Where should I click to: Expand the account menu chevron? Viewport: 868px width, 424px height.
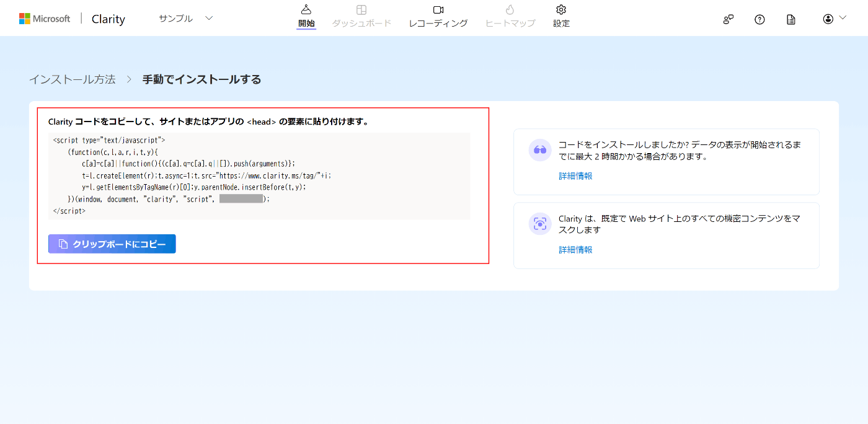pos(843,18)
